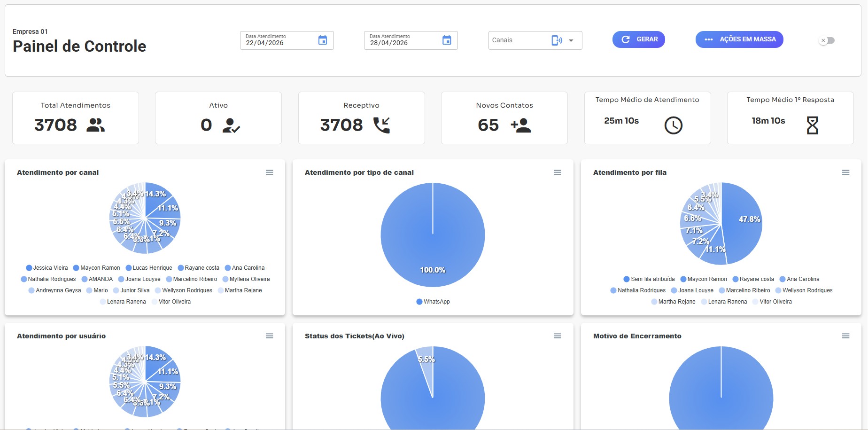The image size is (868, 430).
Task: Toggle Jessica Vieira legend in channel chart
Action: [x=47, y=268]
